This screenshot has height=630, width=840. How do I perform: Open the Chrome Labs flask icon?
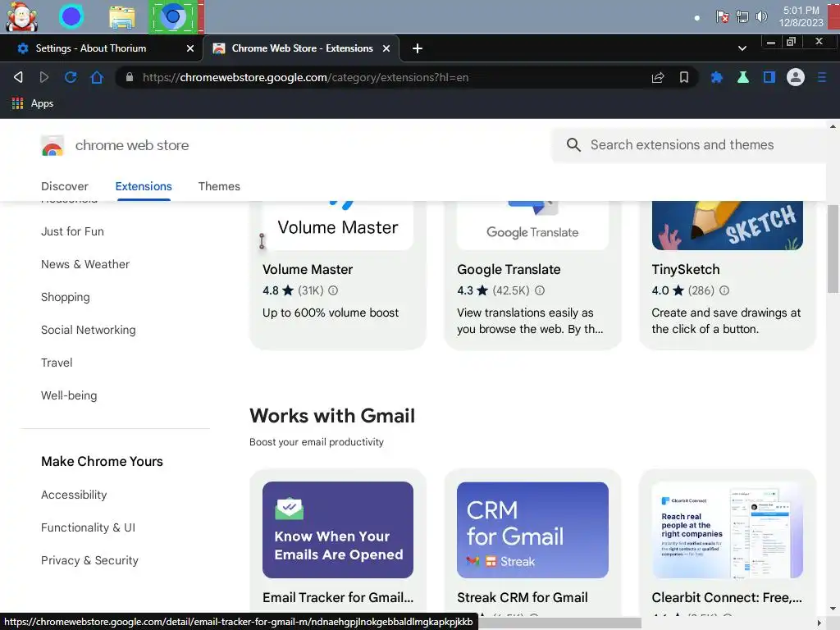(743, 77)
